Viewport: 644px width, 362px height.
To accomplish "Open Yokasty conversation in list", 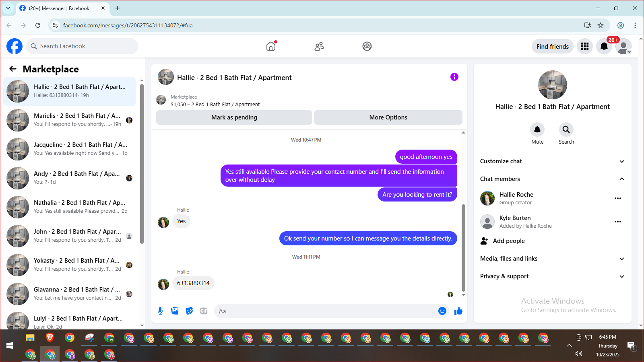I will 69,265.
